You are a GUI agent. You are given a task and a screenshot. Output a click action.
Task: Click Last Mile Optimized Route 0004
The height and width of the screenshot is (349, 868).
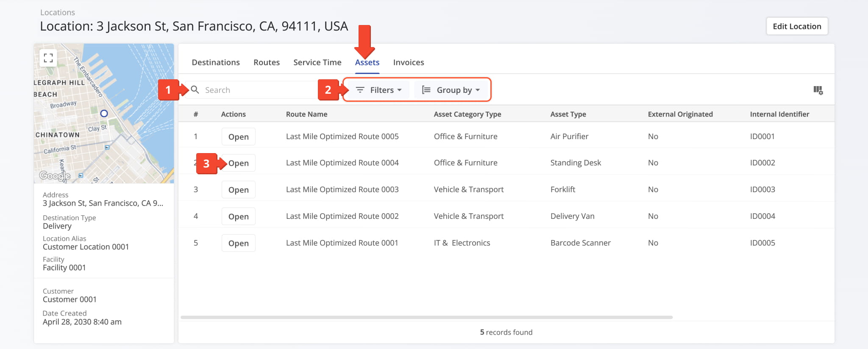click(342, 163)
